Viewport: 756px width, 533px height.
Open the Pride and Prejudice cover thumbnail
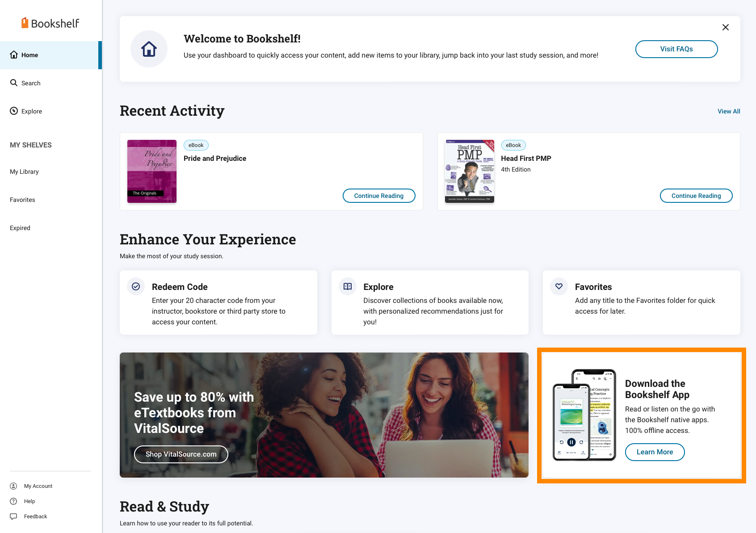tap(152, 172)
